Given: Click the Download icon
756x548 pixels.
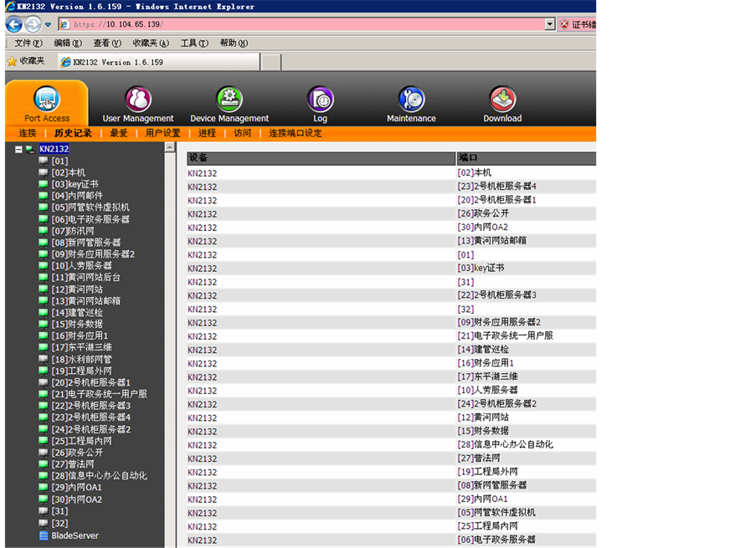Looking at the screenshot, I should tap(502, 100).
